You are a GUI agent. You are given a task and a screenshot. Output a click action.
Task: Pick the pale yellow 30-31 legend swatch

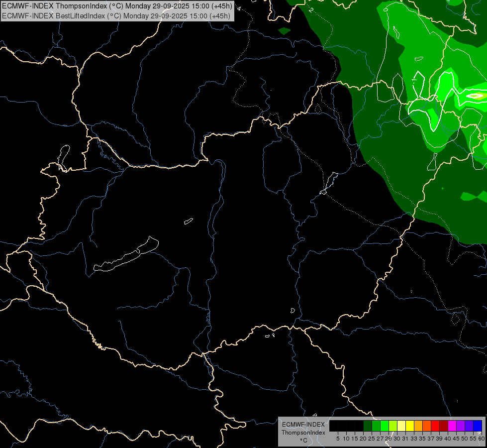tap(401, 426)
